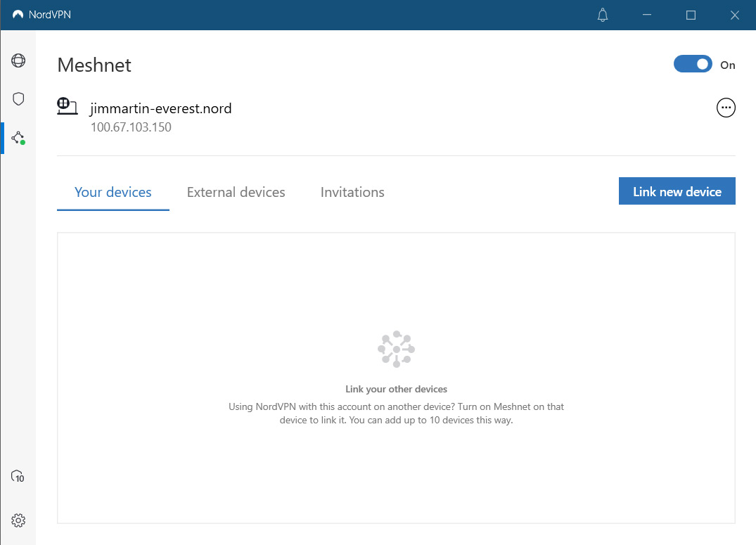This screenshot has width=756, height=545.
Task: Click the device computer icon beside jimmartin-everest.nord
Action: tap(67, 105)
